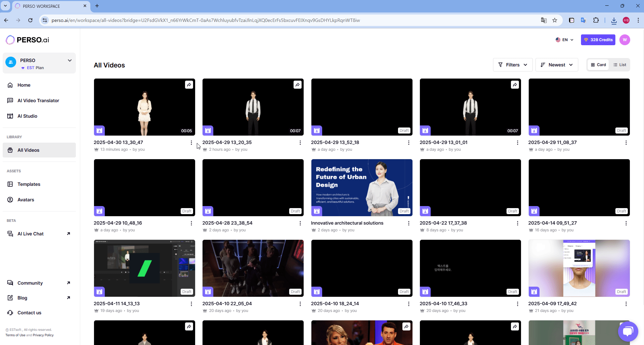Screen dimensions: 644x345
Task: Open the chat support bubble
Action: [x=628, y=332]
